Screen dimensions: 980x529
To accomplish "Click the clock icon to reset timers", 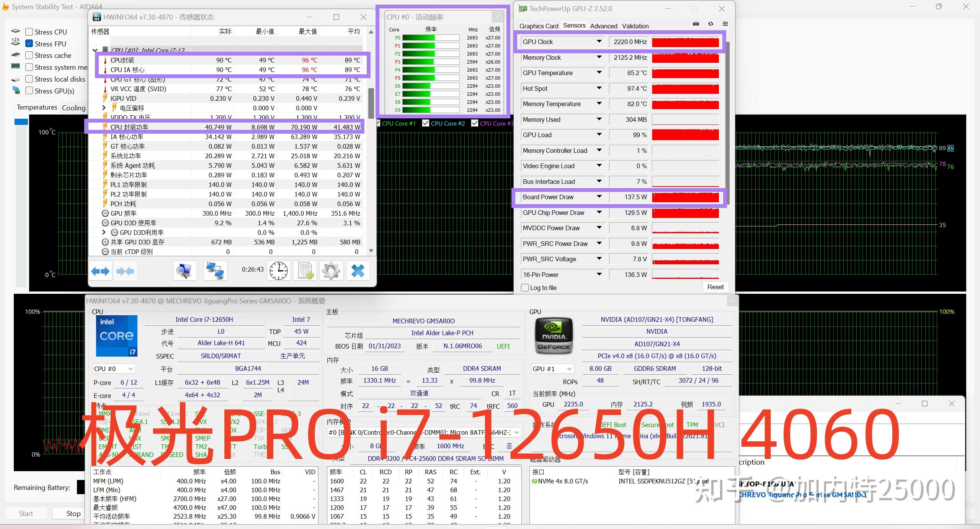I will tap(278, 270).
